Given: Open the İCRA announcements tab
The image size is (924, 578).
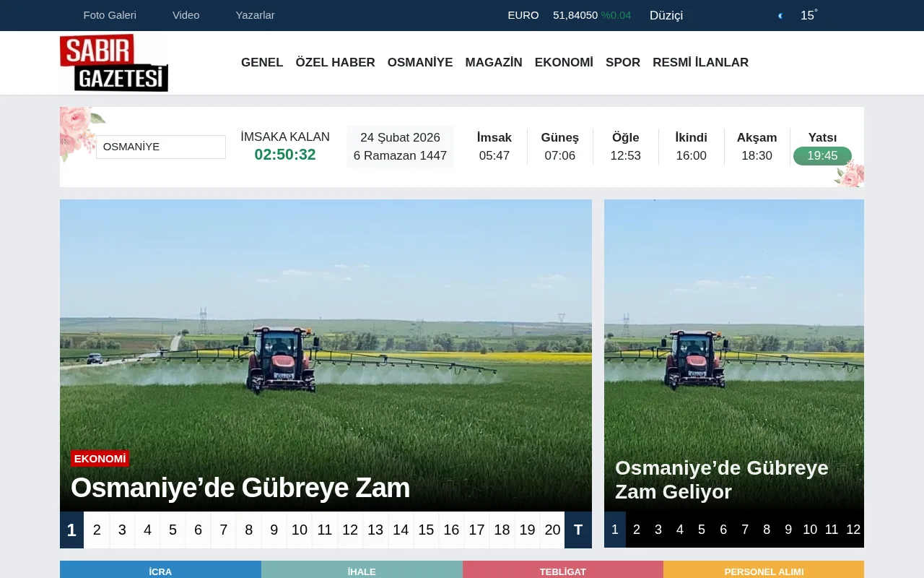Looking at the screenshot, I should tap(160, 571).
